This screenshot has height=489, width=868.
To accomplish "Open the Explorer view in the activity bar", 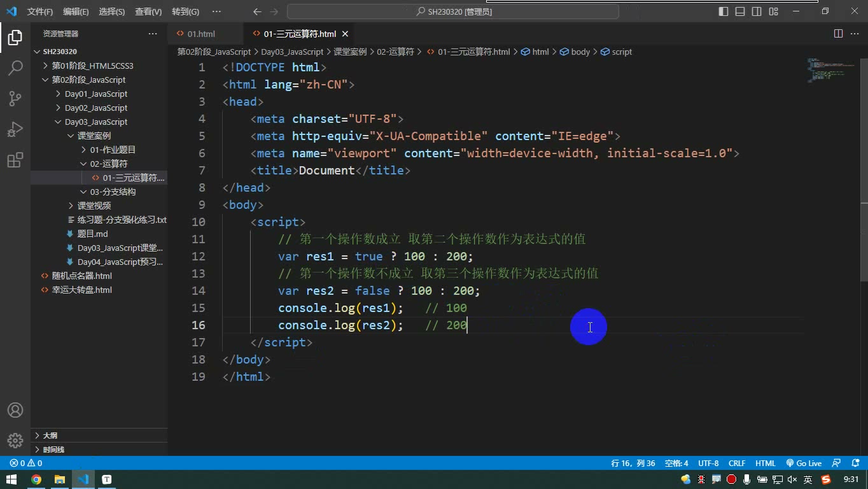I will pyautogui.click(x=15, y=38).
